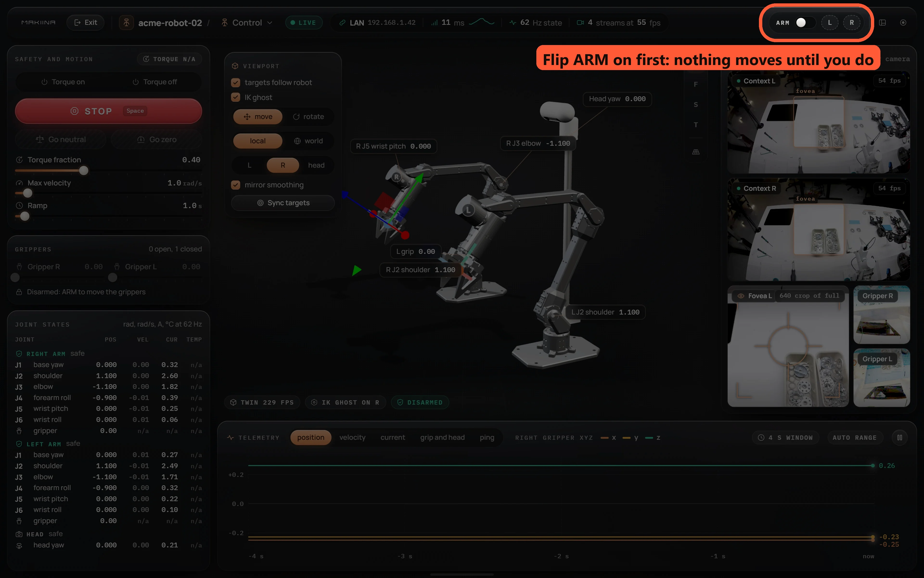
Task: Hit the red STOP button
Action: 109,111
